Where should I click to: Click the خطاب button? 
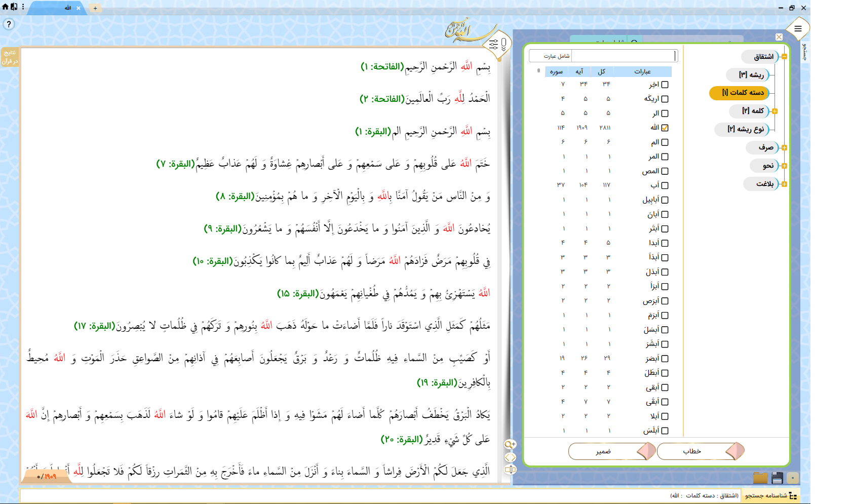[x=701, y=451]
